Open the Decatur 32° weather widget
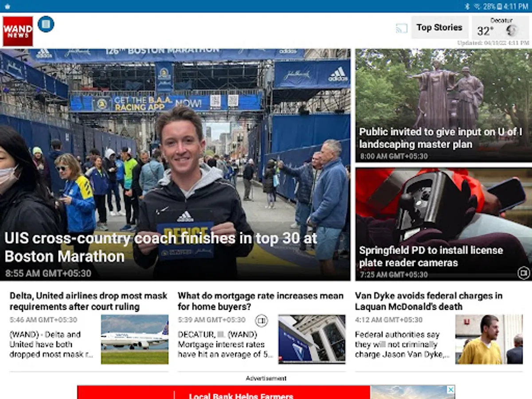This screenshot has width=532, height=399. click(501, 27)
